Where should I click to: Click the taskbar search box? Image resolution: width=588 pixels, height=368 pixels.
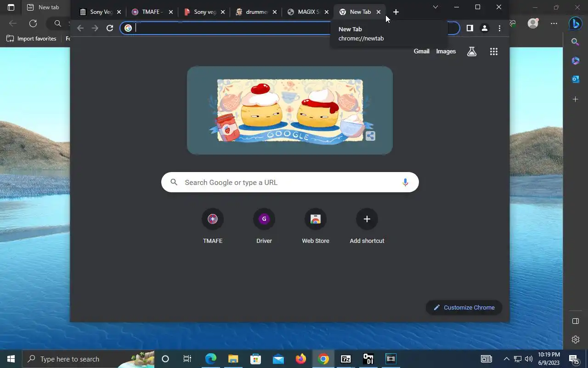[x=88, y=359]
